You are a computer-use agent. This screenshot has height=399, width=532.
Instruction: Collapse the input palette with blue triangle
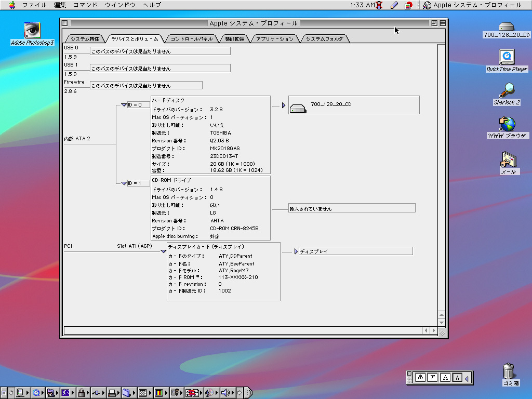pyautogui.click(x=467, y=378)
